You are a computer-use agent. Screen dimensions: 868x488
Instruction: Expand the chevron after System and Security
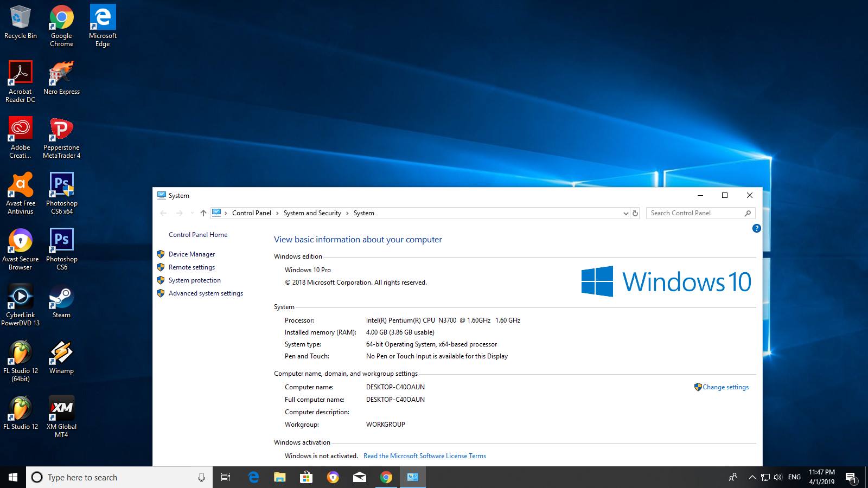coord(347,213)
